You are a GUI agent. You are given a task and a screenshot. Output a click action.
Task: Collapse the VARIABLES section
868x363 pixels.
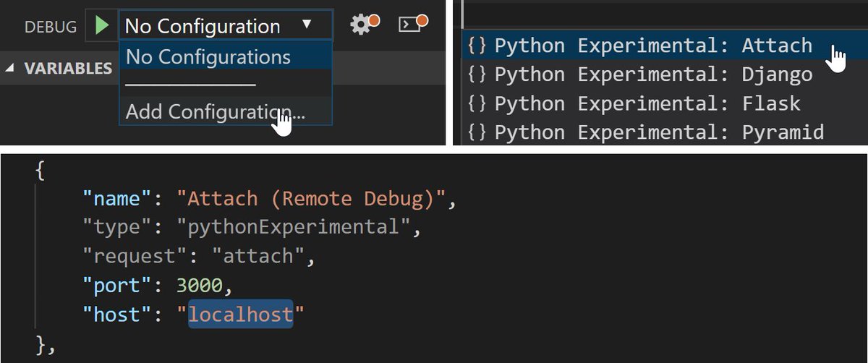[9, 69]
